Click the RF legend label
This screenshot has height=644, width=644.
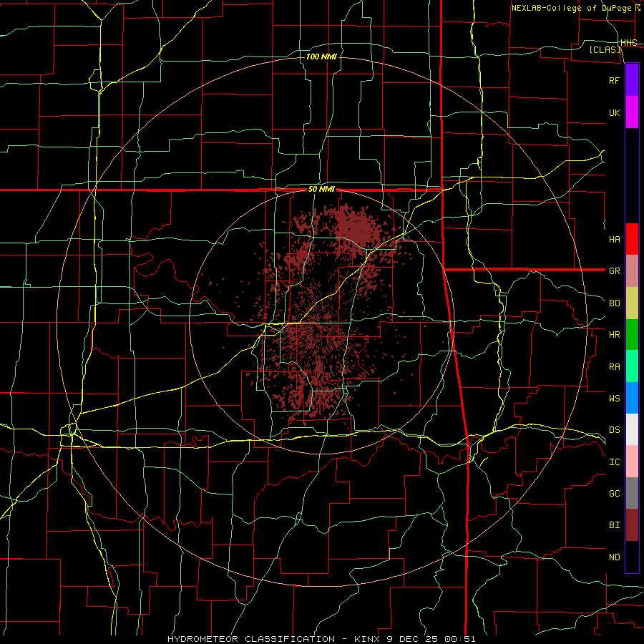(x=615, y=80)
